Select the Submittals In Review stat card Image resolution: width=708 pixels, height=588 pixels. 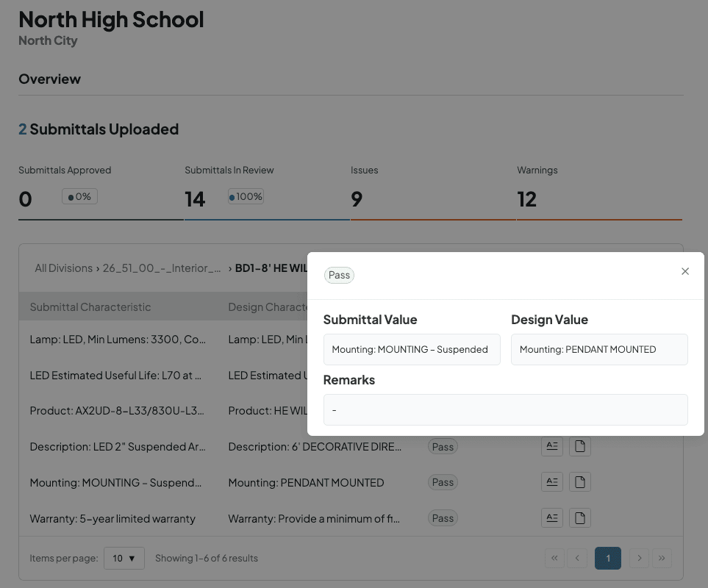[x=267, y=193]
